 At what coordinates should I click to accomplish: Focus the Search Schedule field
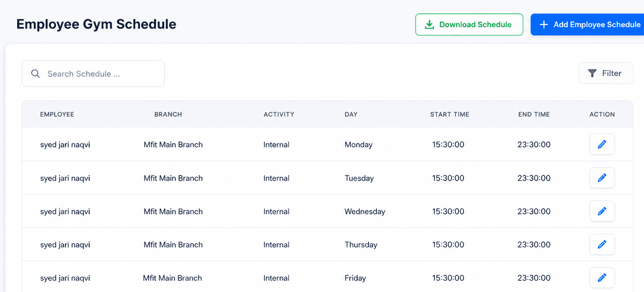93,74
